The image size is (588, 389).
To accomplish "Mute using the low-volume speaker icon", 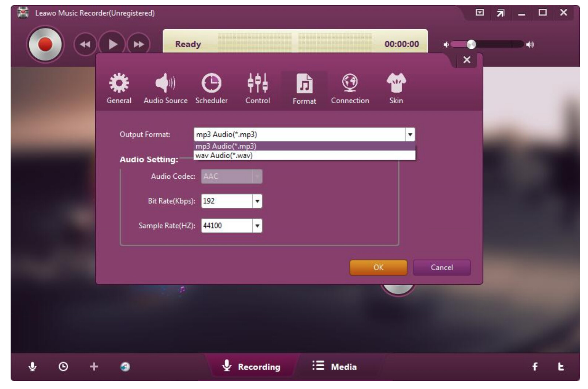I will pos(446,45).
